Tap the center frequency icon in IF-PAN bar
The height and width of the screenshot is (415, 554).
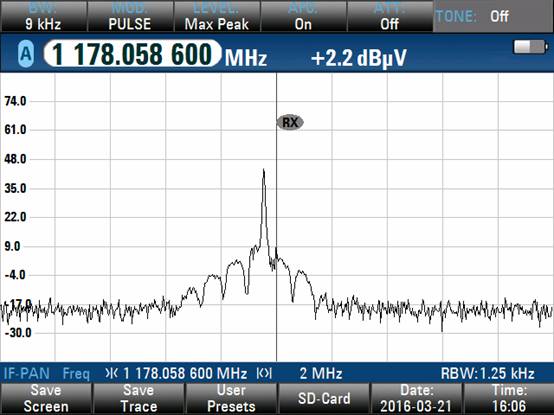tap(112, 373)
